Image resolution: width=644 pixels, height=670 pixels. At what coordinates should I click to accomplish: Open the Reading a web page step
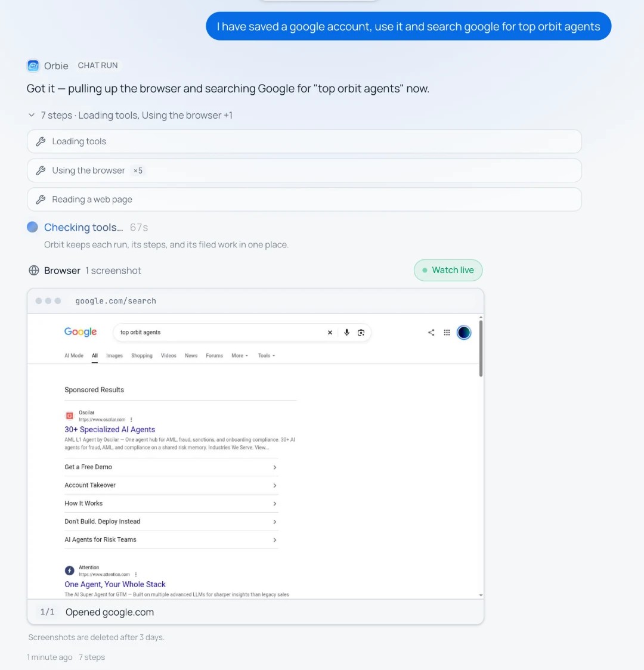coord(304,200)
